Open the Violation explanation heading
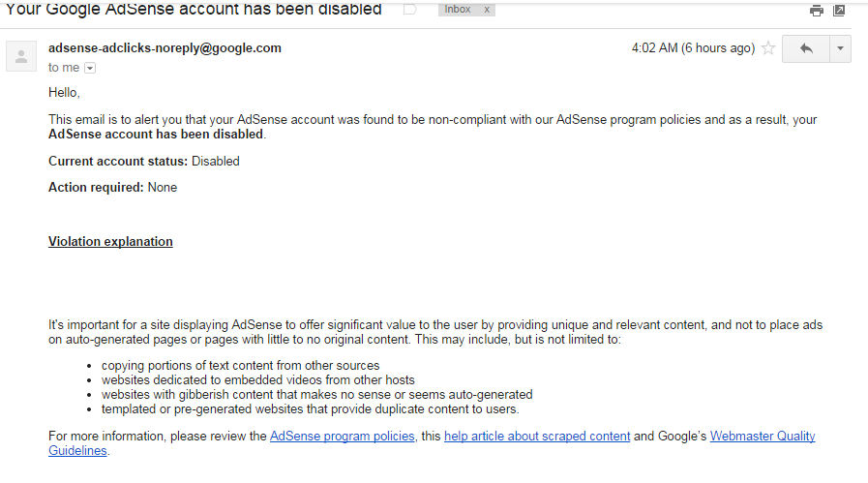The width and height of the screenshot is (868, 483). (x=110, y=242)
